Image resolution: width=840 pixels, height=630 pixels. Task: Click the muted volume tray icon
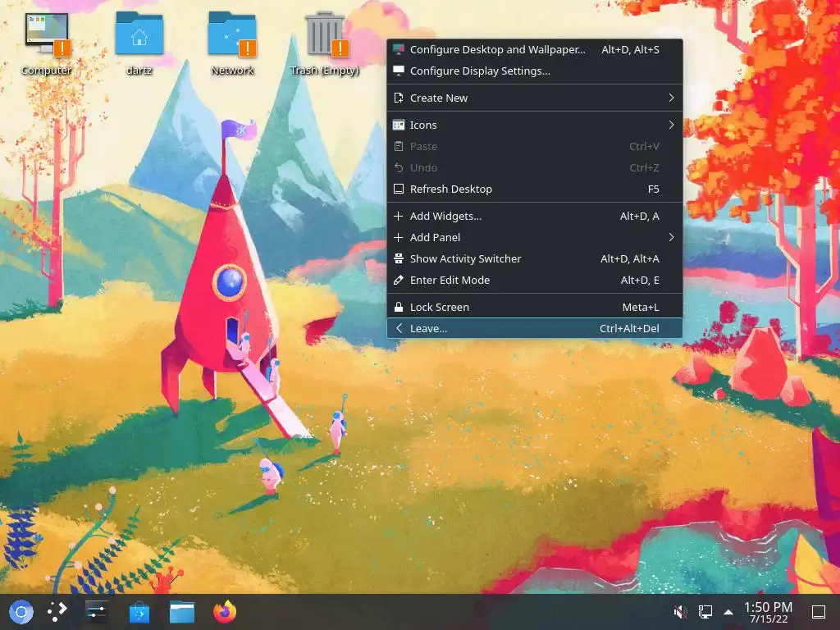[x=680, y=612]
